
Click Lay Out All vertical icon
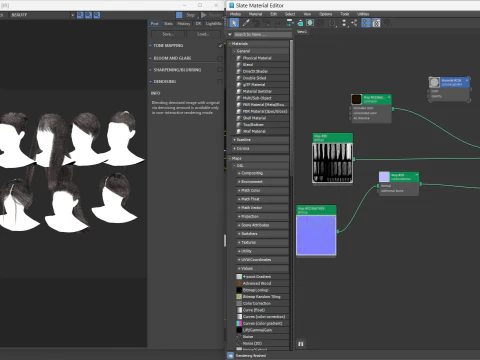click(345, 23)
